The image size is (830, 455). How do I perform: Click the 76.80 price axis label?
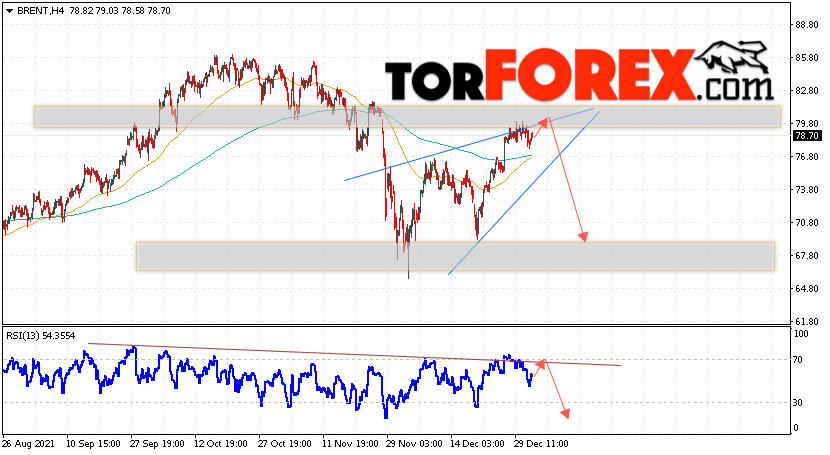coord(806,157)
